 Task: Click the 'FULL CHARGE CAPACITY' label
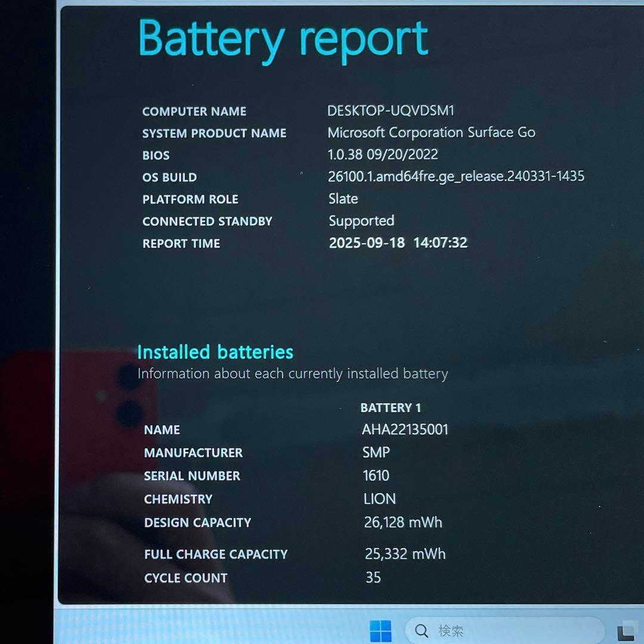[x=216, y=555]
